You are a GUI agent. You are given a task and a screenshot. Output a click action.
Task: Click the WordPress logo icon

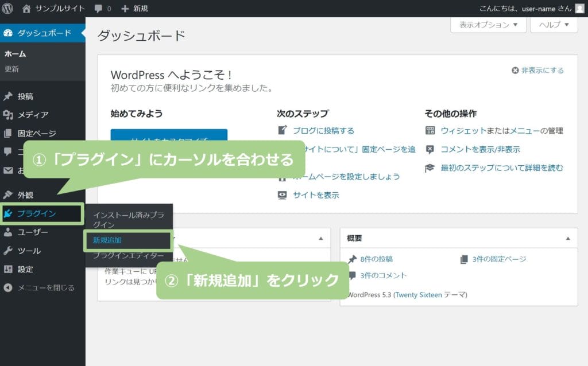(7, 8)
